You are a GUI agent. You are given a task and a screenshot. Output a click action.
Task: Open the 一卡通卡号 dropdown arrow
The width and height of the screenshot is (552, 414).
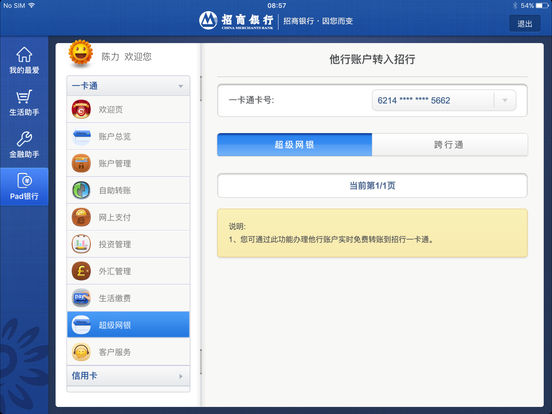pyautogui.click(x=504, y=100)
